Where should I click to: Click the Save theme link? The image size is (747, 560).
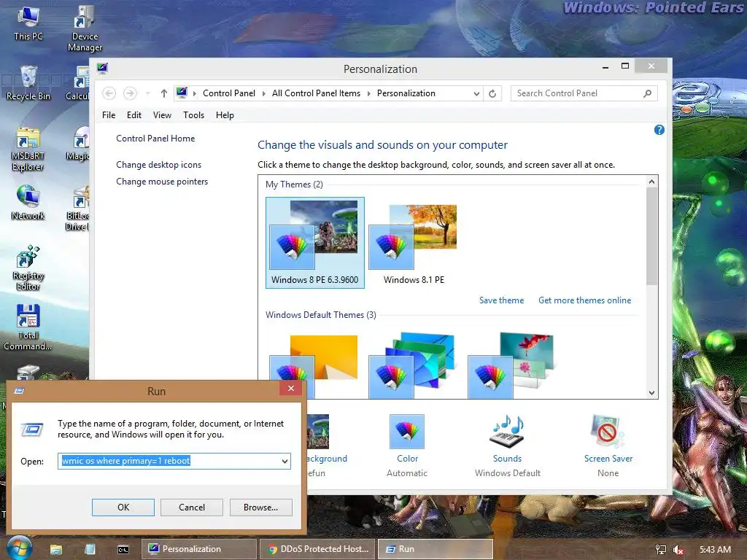point(501,300)
